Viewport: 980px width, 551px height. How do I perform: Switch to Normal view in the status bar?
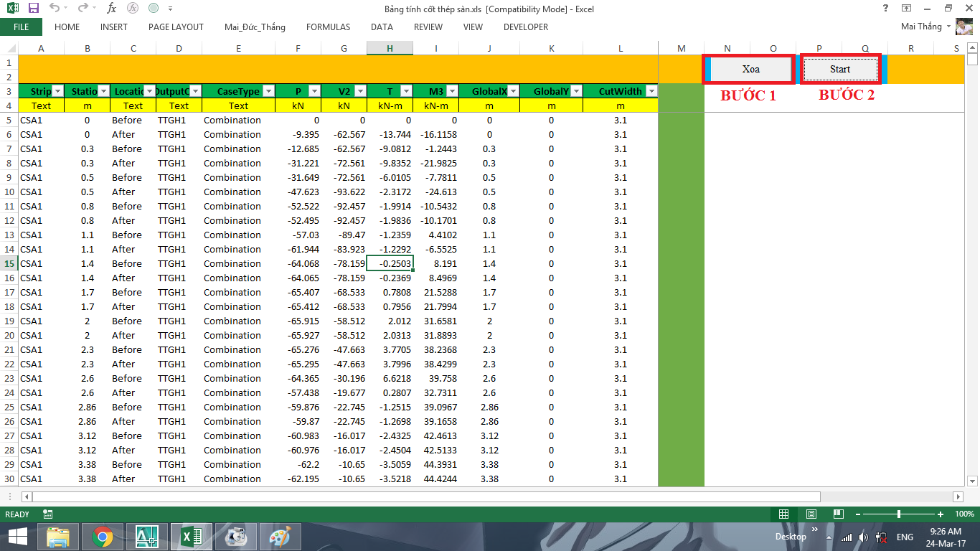point(784,514)
